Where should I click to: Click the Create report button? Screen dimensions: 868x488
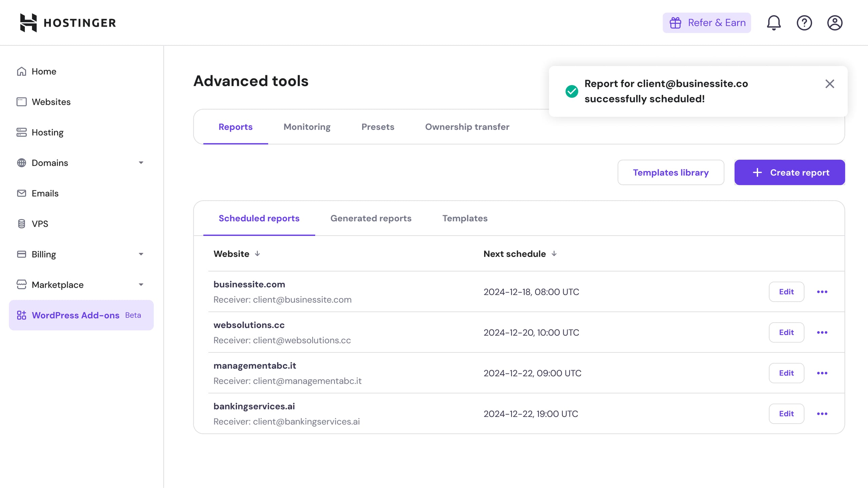pos(789,172)
